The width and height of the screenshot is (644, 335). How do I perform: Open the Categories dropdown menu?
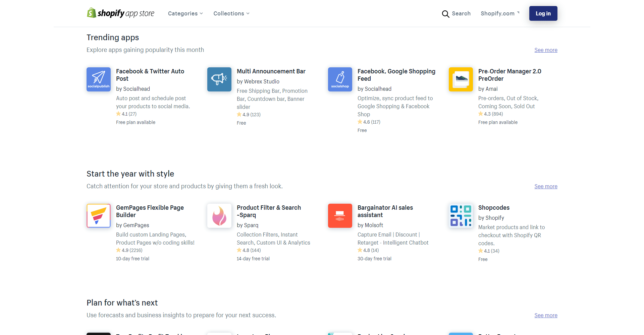coord(185,13)
